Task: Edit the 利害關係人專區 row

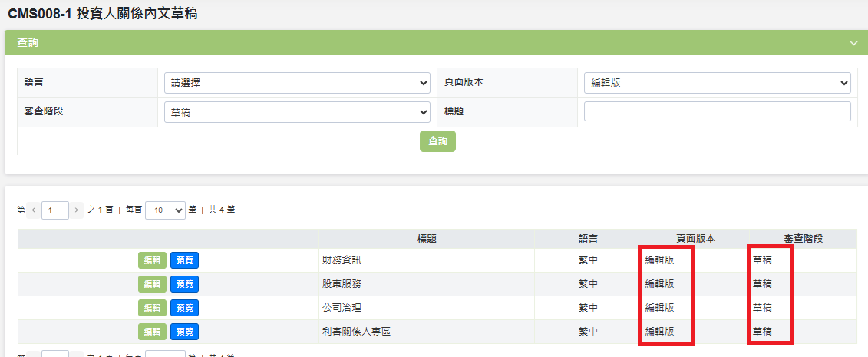Action: [x=152, y=332]
